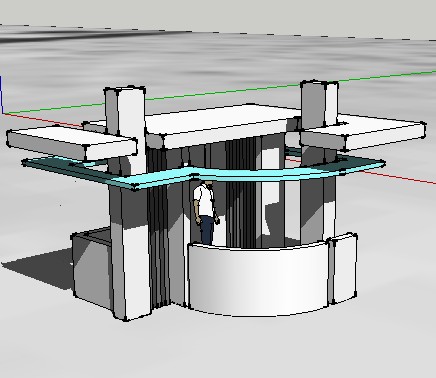This screenshot has width=436, height=378.
Task: Select the standing human figure
Action: [206, 213]
